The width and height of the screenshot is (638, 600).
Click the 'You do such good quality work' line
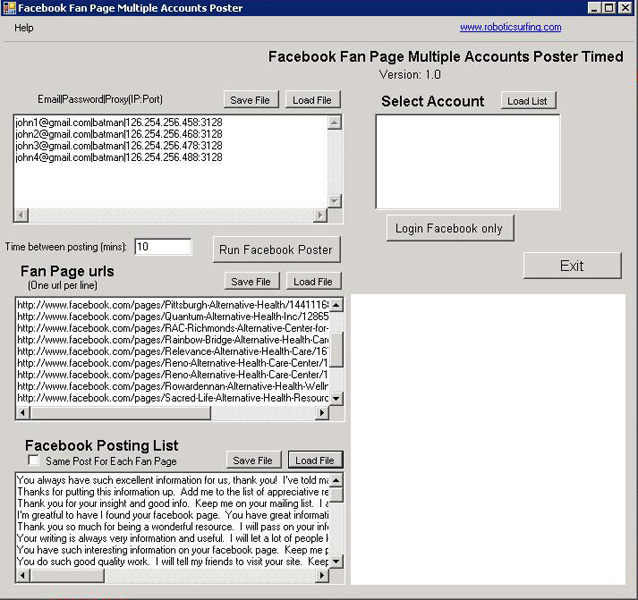[173, 561]
